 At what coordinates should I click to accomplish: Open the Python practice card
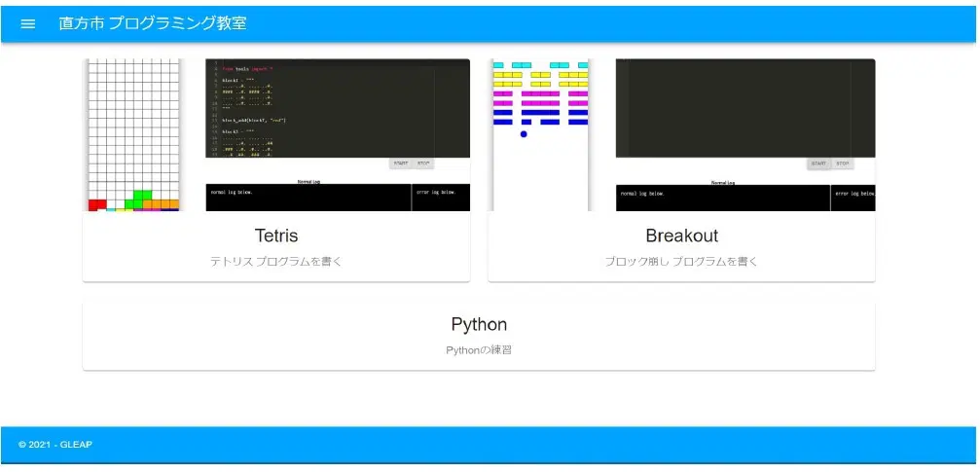tap(479, 336)
